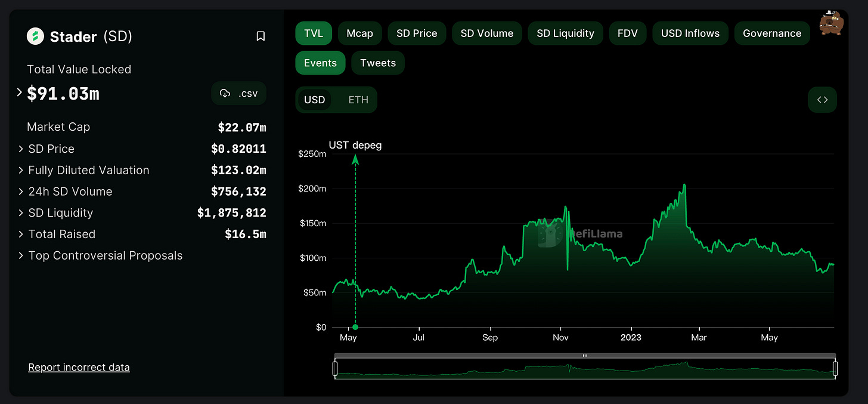The width and height of the screenshot is (868, 404).
Task: Click the Market Cap value $22.07m
Action: [242, 128]
